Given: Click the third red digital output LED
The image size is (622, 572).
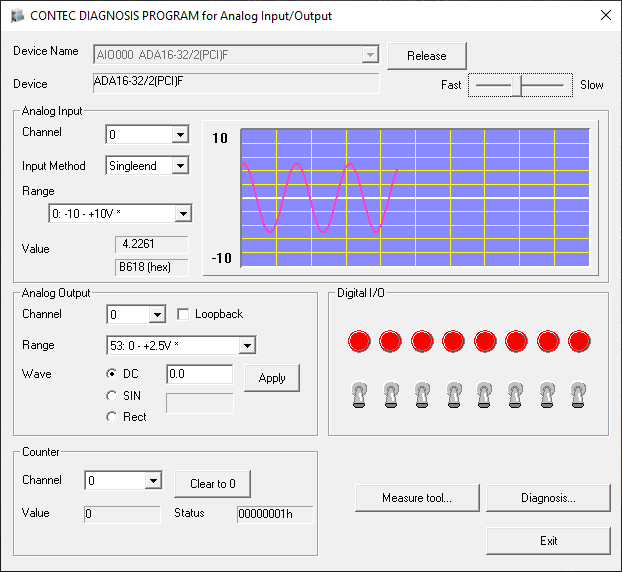Looking at the screenshot, I should (x=422, y=341).
